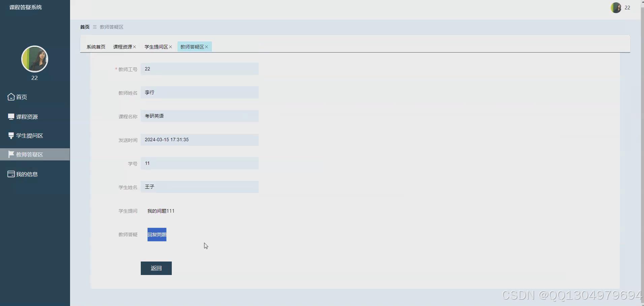Click the breadcrumb separator icon after 首页
The height and width of the screenshot is (306, 644).
pyautogui.click(x=95, y=27)
